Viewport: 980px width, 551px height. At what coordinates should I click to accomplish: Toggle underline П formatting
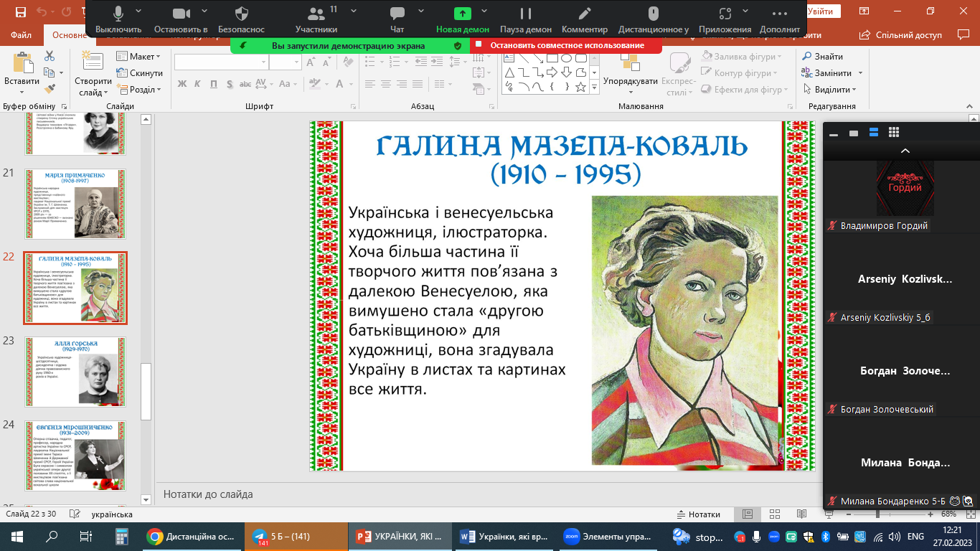[214, 84]
